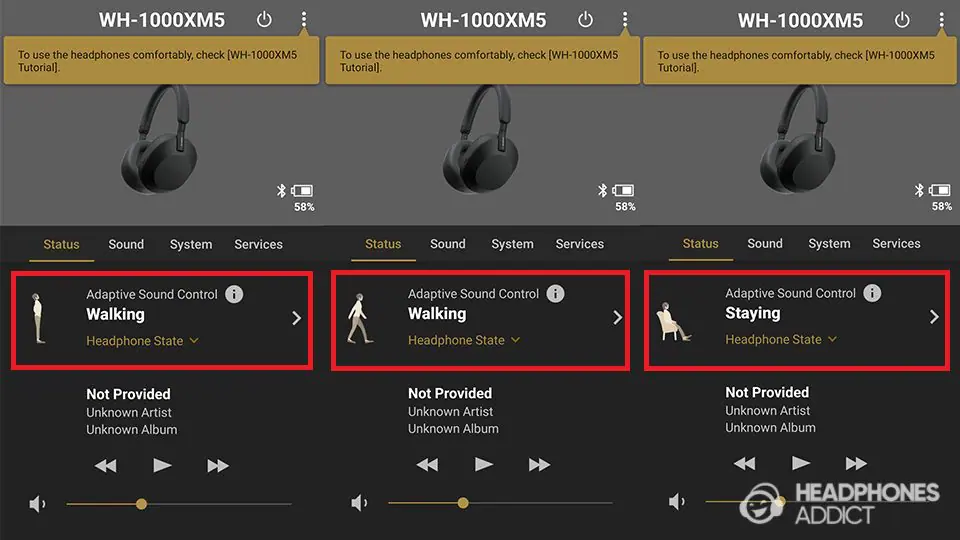
Task: Expand Headphone State under the middle Walking card
Action: [x=463, y=340]
